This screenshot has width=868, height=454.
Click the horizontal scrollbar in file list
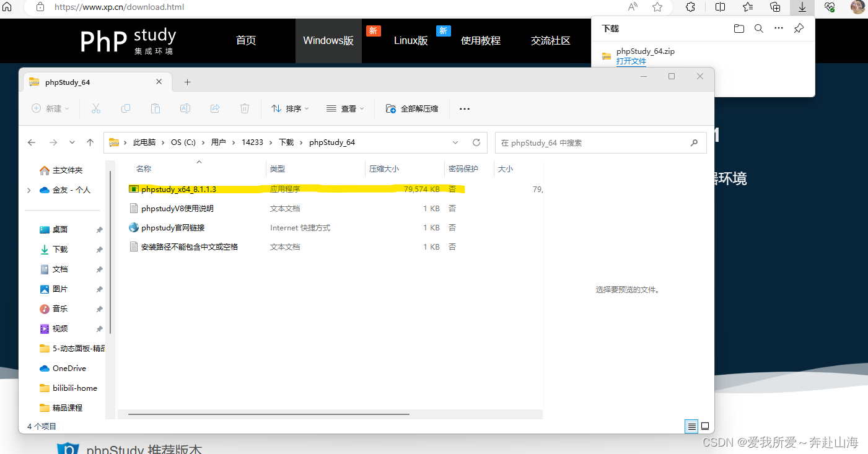pos(268,414)
